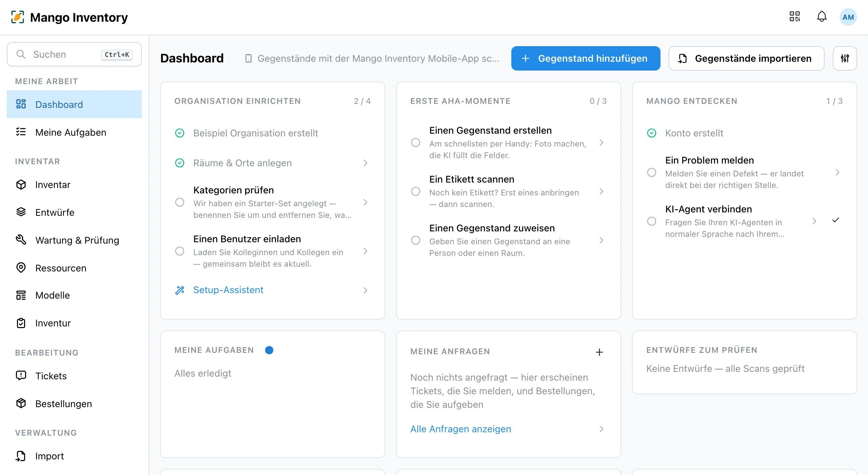The image size is (868, 475).
Task: Click Gegenstand hinzufügen button
Action: [586, 58]
